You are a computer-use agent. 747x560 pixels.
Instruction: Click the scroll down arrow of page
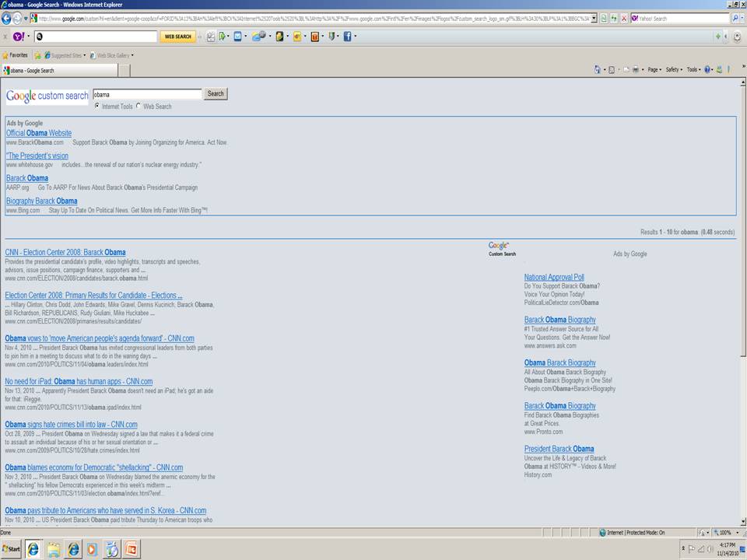click(x=742, y=521)
